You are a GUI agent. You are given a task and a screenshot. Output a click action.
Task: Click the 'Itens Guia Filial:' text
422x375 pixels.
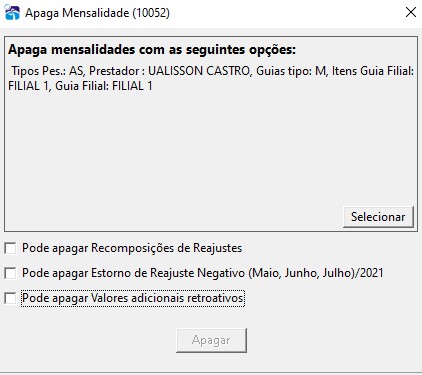click(373, 71)
